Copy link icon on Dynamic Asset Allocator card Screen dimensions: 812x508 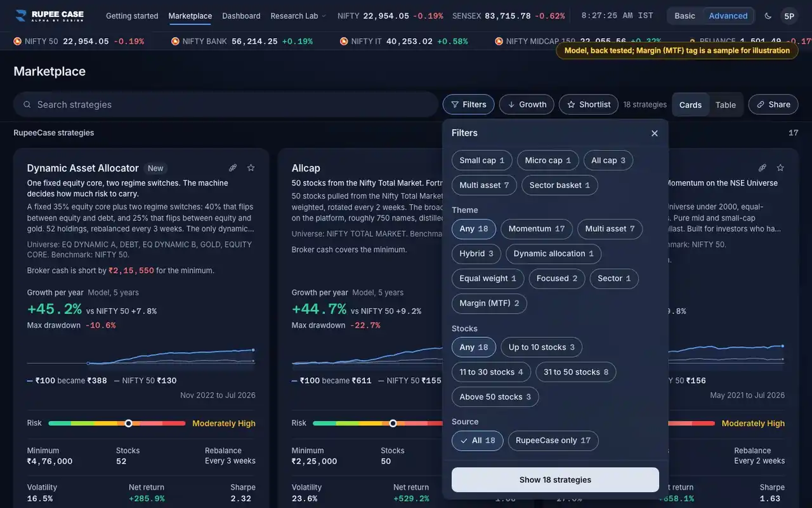[233, 168]
